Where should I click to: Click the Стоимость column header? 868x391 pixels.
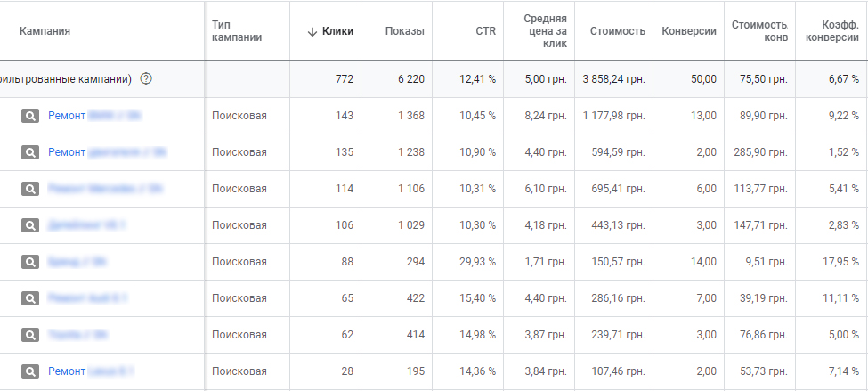(x=617, y=31)
